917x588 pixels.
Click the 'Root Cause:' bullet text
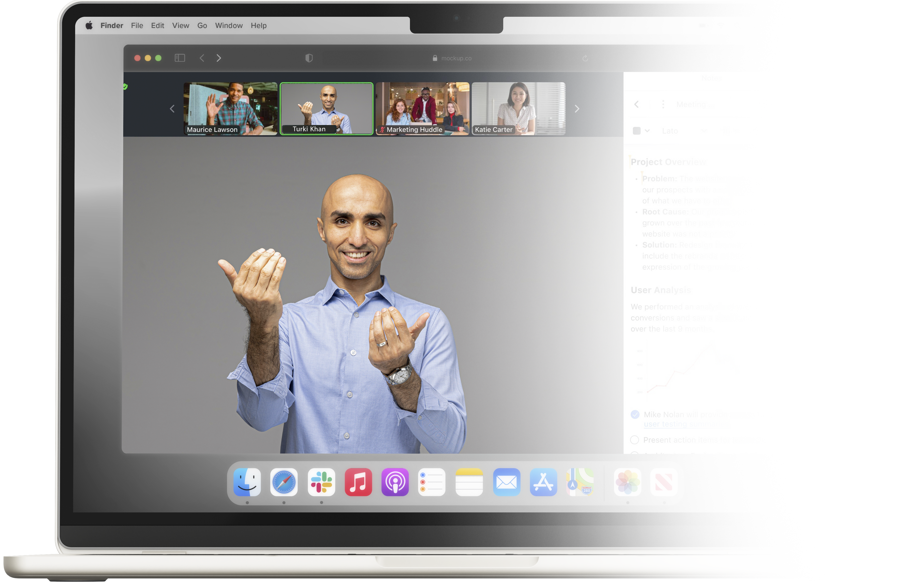pyautogui.click(x=665, y=212)
